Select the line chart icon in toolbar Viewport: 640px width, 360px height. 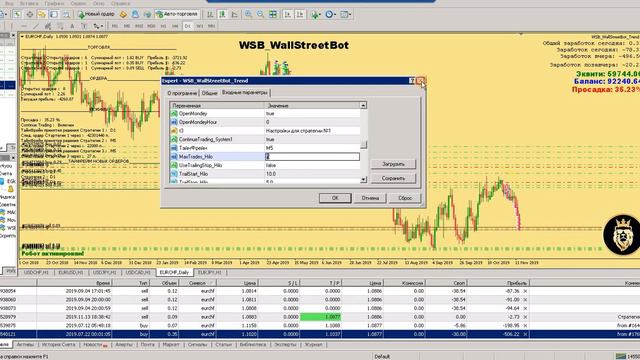coord(234,14)
